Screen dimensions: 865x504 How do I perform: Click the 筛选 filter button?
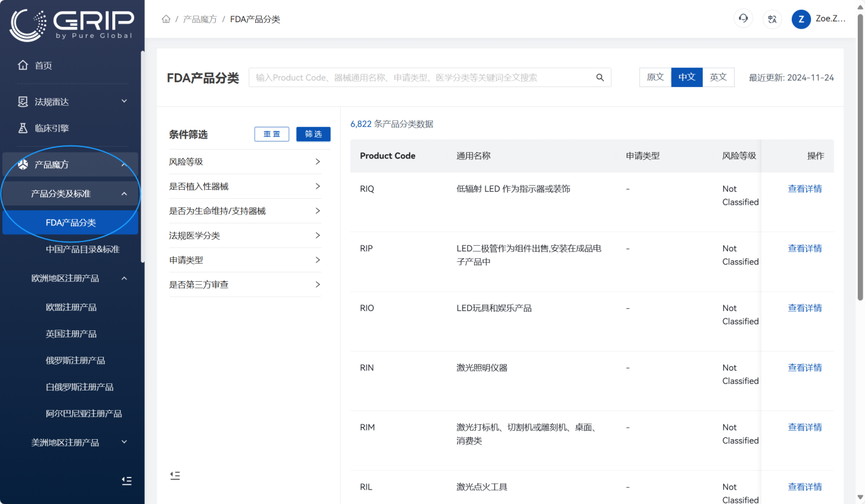[313, 134]
